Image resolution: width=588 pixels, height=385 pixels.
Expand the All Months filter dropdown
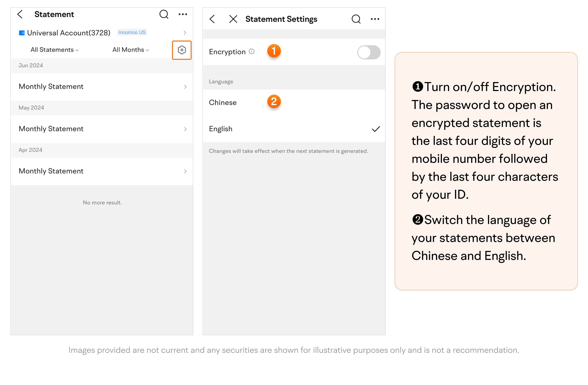(x=131, y=50)
